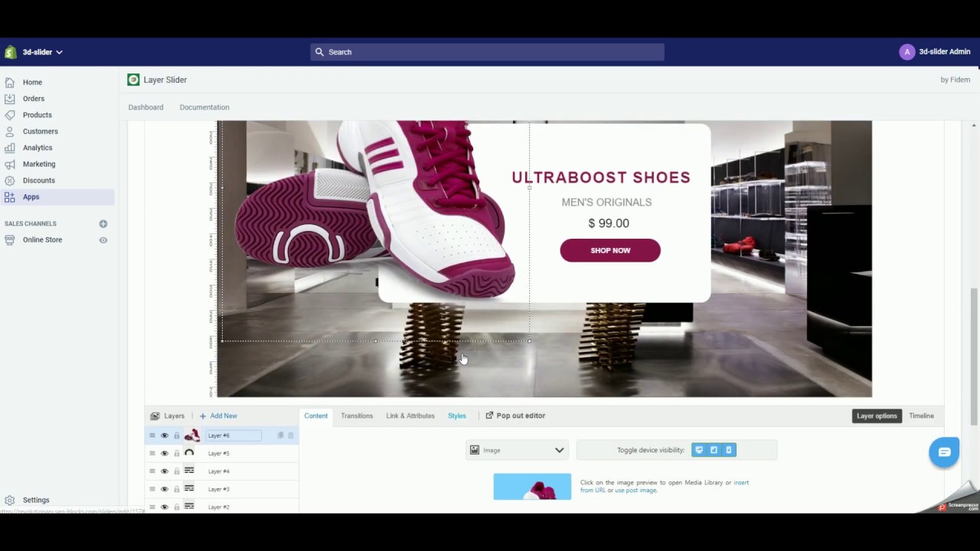
Task: Click the Add New layer button
Action: 218,416
